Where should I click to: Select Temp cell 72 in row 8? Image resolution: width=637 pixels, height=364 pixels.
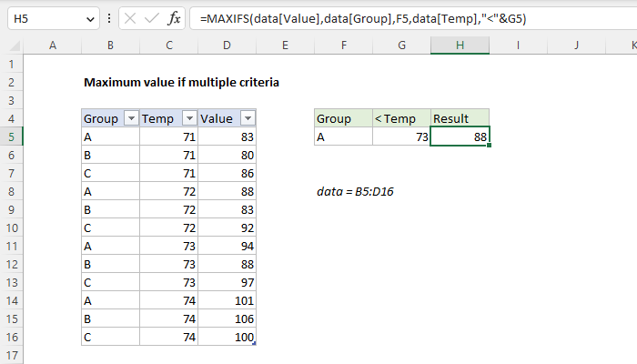169,191
